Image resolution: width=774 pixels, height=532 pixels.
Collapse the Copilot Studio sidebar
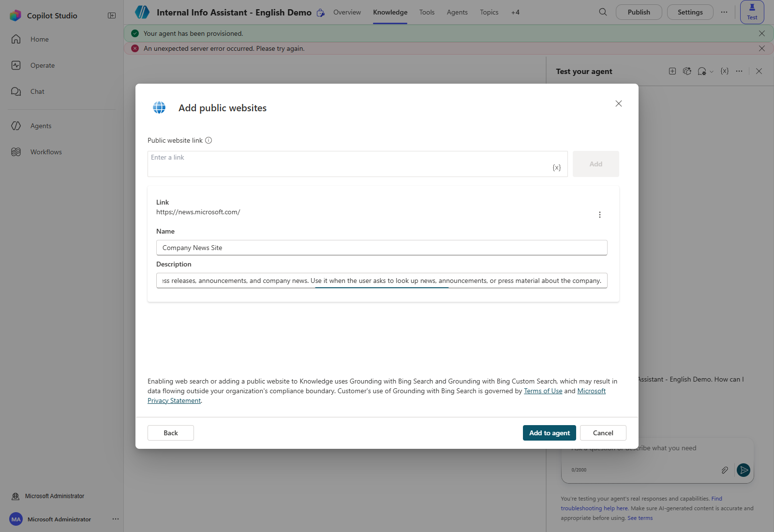(x=112, y=15)
